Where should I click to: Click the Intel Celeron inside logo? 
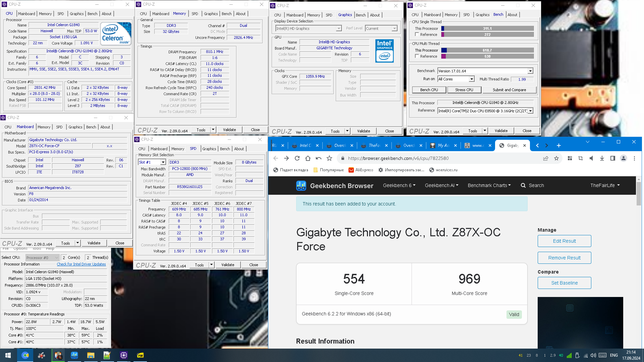pyautogui.click(x=116, y=34)
